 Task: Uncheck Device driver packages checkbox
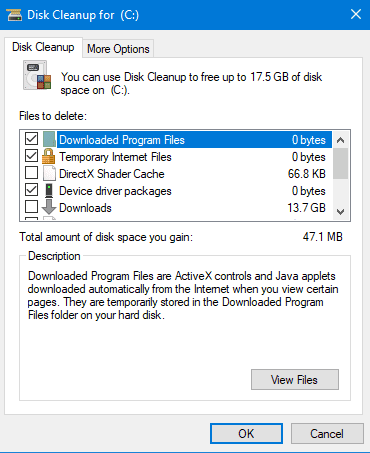[x=31, y=190]
